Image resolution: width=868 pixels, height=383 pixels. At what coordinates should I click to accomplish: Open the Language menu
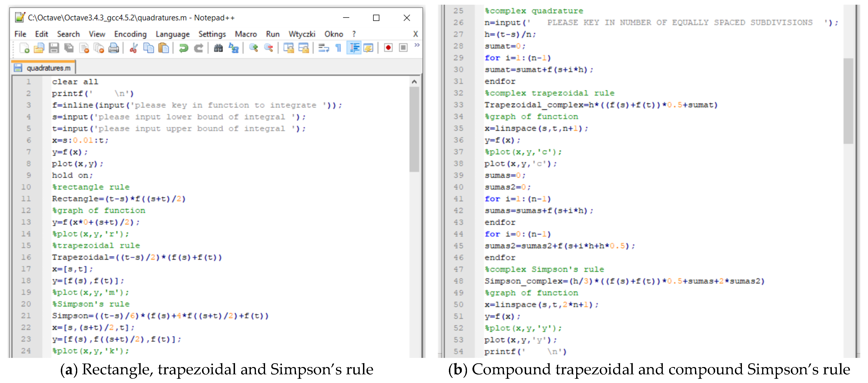[172, 34]
